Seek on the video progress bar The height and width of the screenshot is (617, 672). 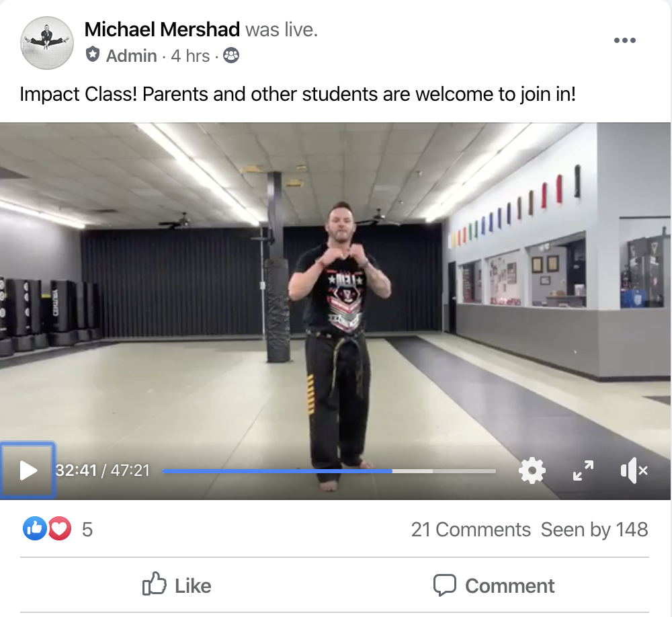tap(329, 471)
